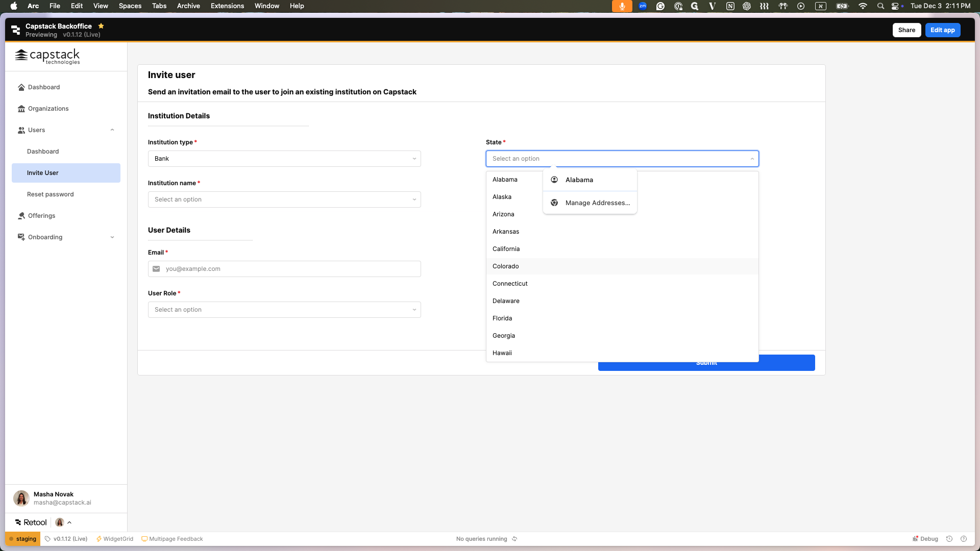Screen dimensions: 980x551
Task: Open Invite User page in sidebar
Action: point(66,173)
